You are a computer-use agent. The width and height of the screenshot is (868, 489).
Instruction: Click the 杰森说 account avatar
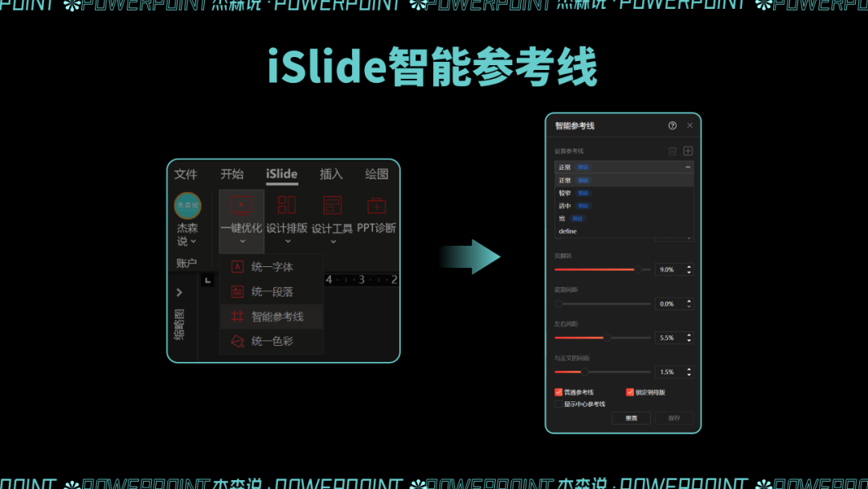(x=187, y=205)
